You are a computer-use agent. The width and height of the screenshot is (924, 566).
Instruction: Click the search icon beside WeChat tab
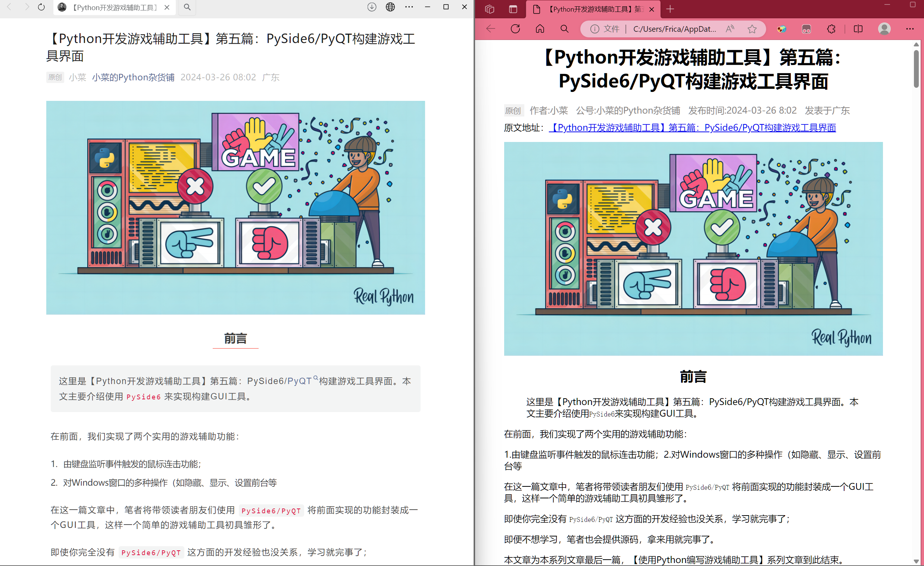coord(187,7)
